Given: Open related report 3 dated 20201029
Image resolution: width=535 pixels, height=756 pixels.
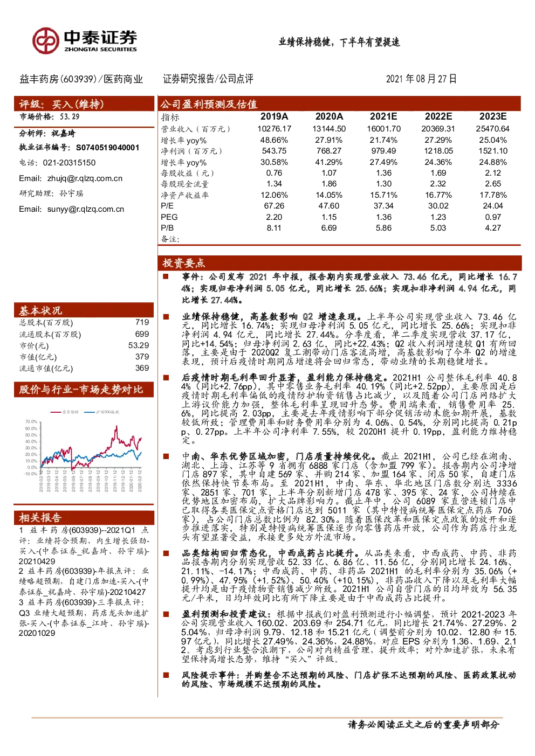Looking at the screenshot, I should click(84, 618).
